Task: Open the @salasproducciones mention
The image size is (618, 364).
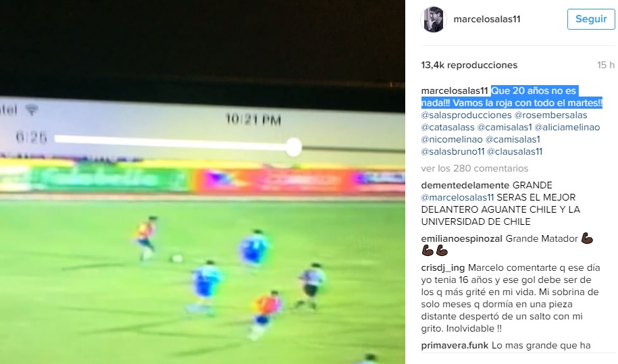Action: [x=466, y=115]
